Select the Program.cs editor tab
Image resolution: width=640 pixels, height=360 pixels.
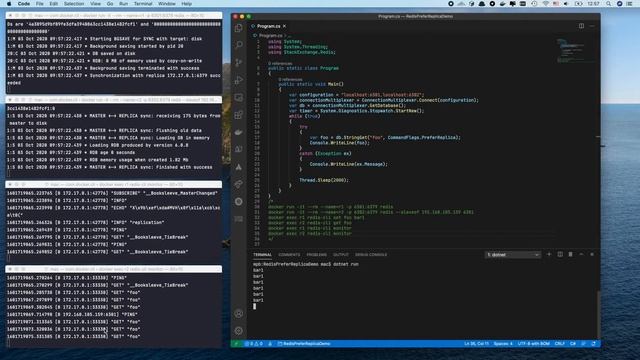click(x=269, y=26)
